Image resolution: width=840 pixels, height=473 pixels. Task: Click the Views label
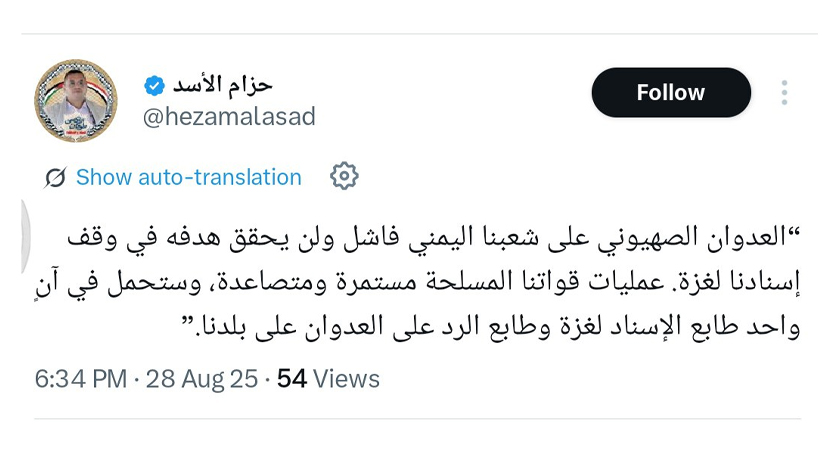(x=347, y=379)
